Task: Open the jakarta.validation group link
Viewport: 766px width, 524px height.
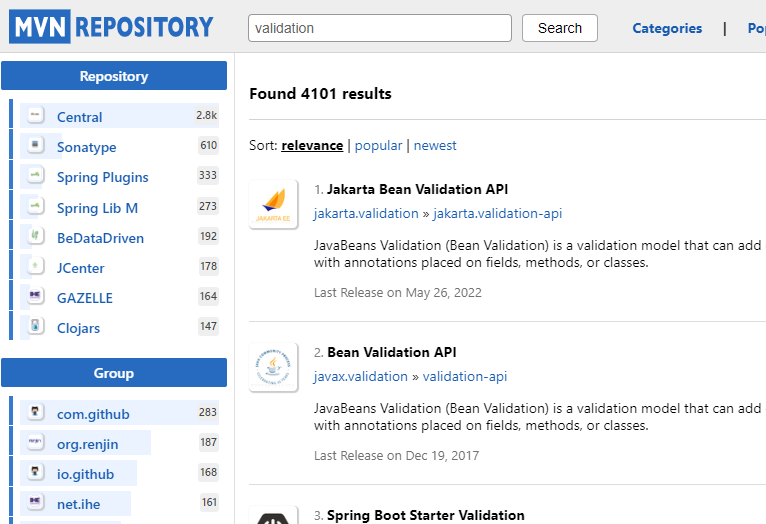Action: click(x=366, y=213)
